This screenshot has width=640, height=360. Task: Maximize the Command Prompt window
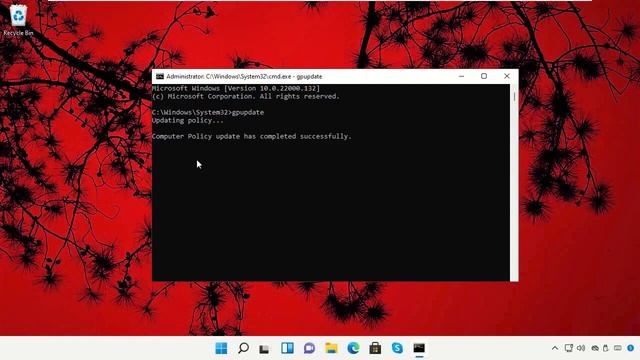(x=484, y=76)
